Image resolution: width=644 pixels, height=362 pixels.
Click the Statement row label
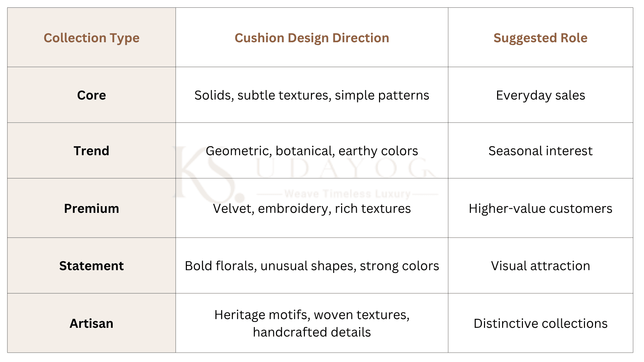pyautogui.click(x=92, y=266)
